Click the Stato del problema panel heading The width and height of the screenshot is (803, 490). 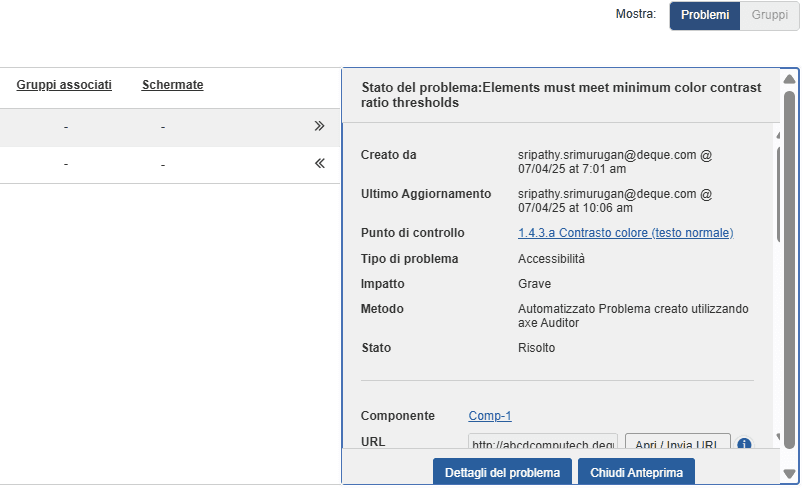[x=560, y=95]
